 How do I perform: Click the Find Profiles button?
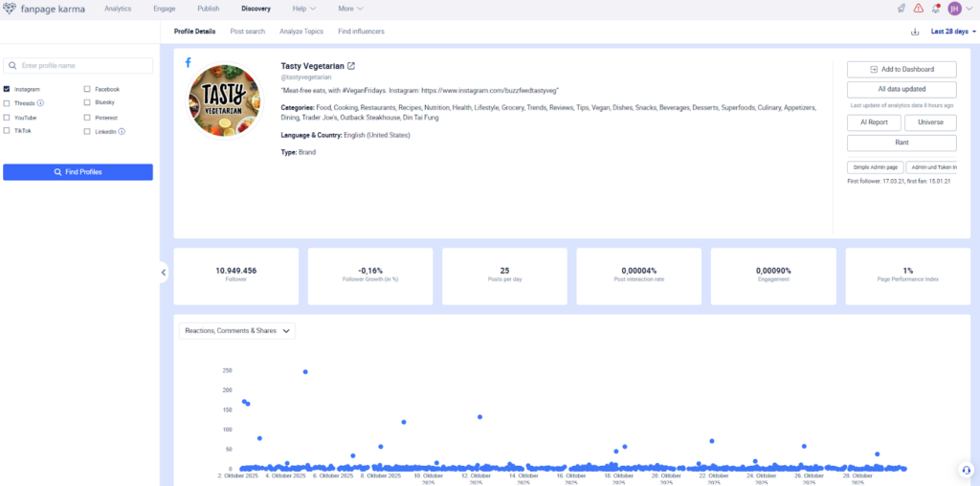pyautogui.click(x=78, y=172)
